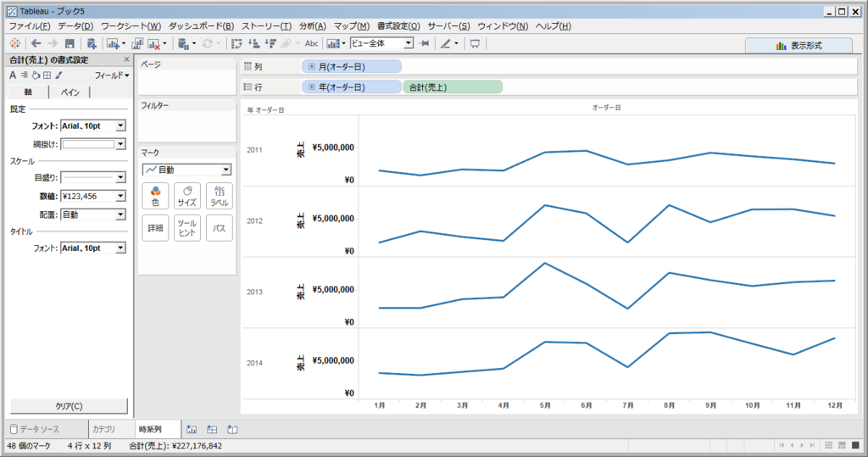The image size is (868, 457).
Task: Open the ヘルプ menu
Action: coord(553,26)
